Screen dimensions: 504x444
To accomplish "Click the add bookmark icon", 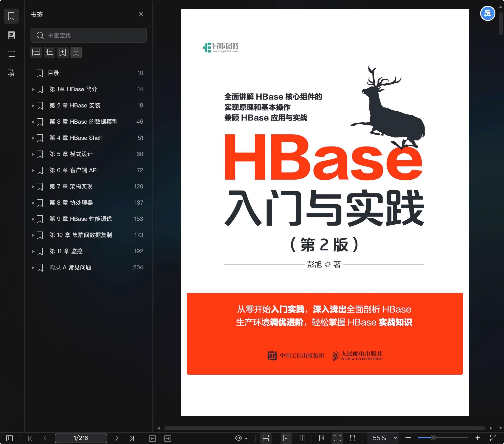I will coord(63,52).
